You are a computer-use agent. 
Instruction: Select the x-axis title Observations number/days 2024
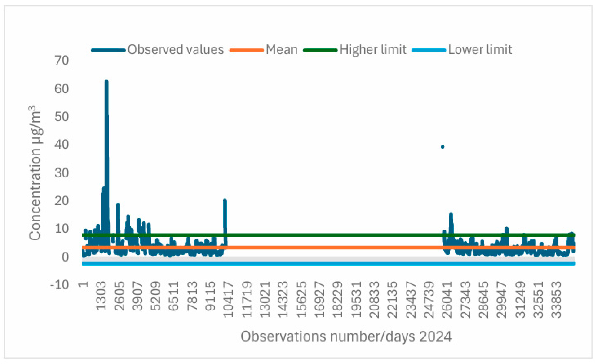click(x=346, y=337)
